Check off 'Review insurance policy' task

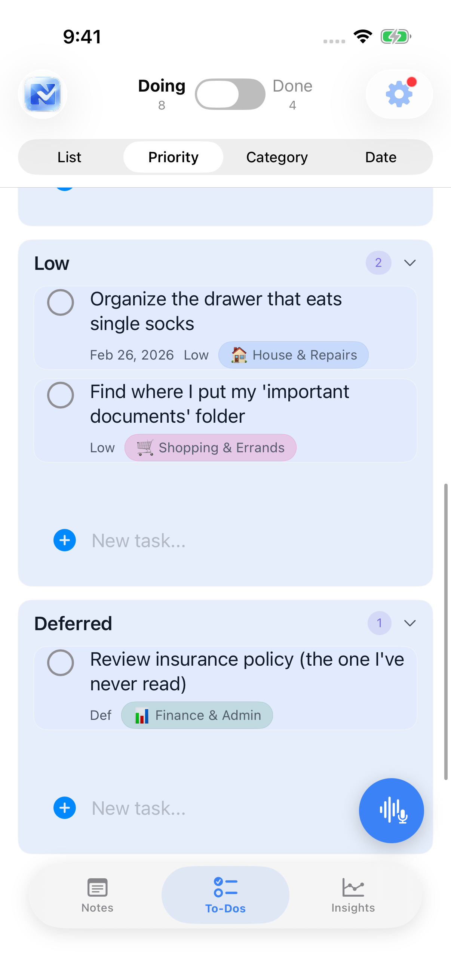pos(61,663)
